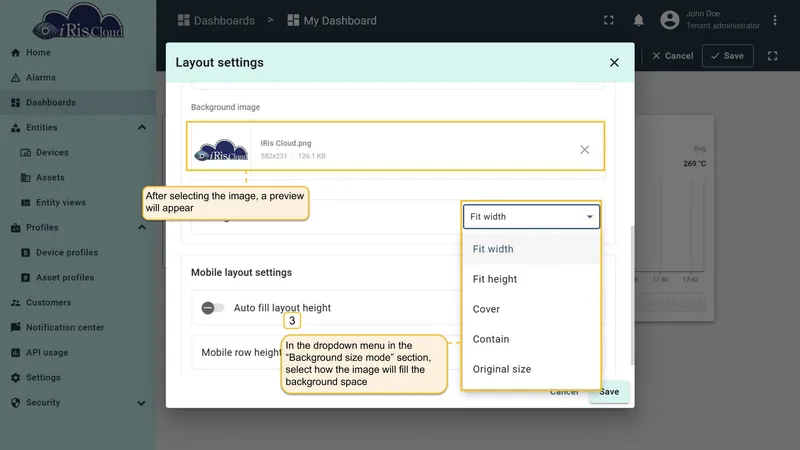
Task: Close the Layout settings dialog
Action: coord(614,62)
